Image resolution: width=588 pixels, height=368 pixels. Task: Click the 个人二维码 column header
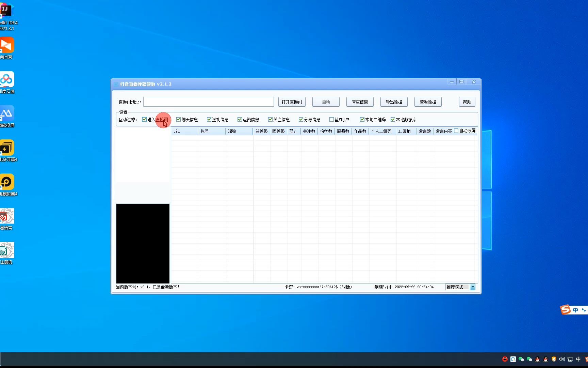pyautogui.click(x=382, y=131)
